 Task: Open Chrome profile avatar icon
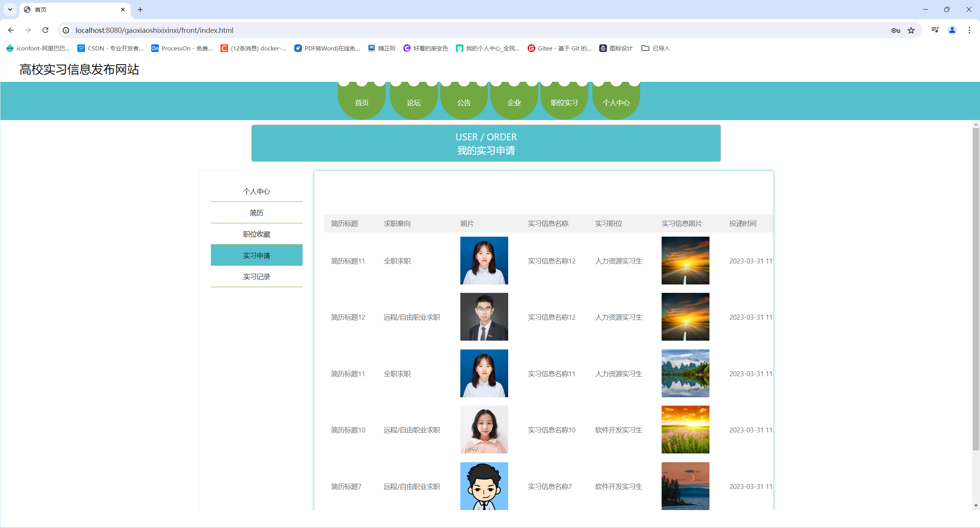coord(952,30)
